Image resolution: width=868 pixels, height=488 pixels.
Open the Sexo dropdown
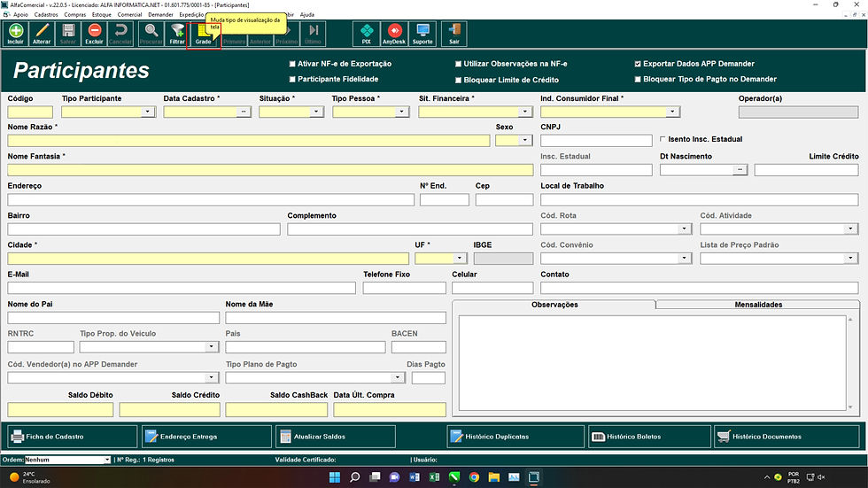(x=525, y=141)
